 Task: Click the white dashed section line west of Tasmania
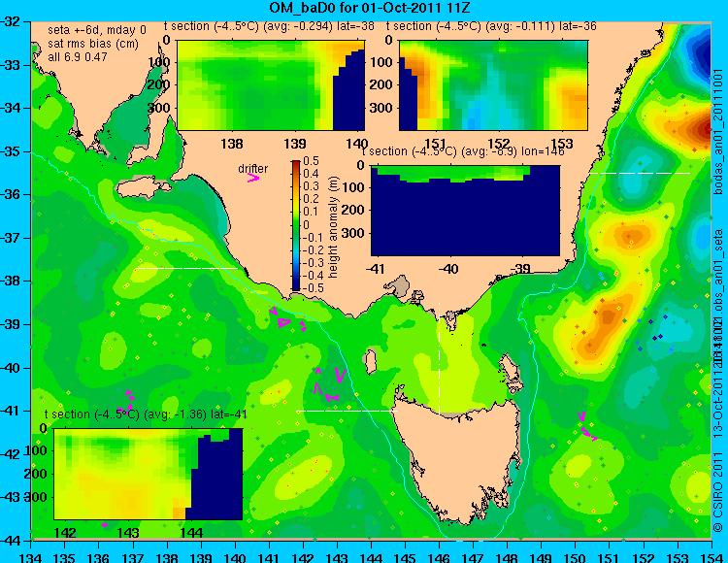click(x=347, y=411)
